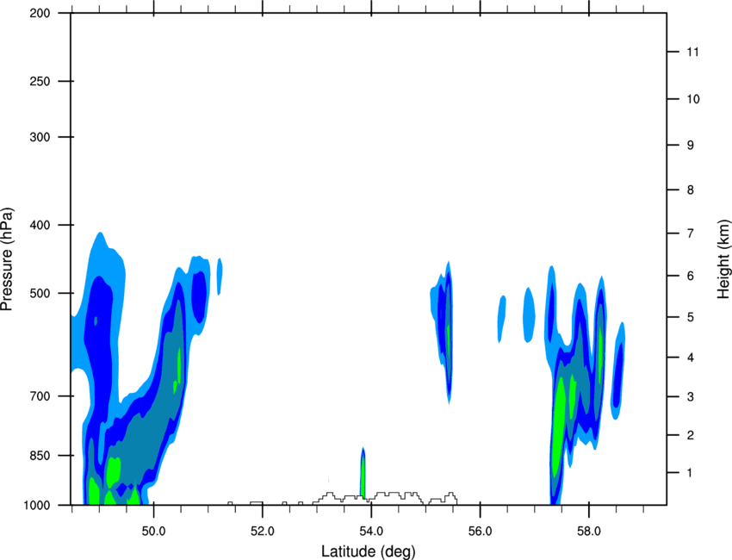Click the 500 pressure tick label

click(x=40, y=293)
